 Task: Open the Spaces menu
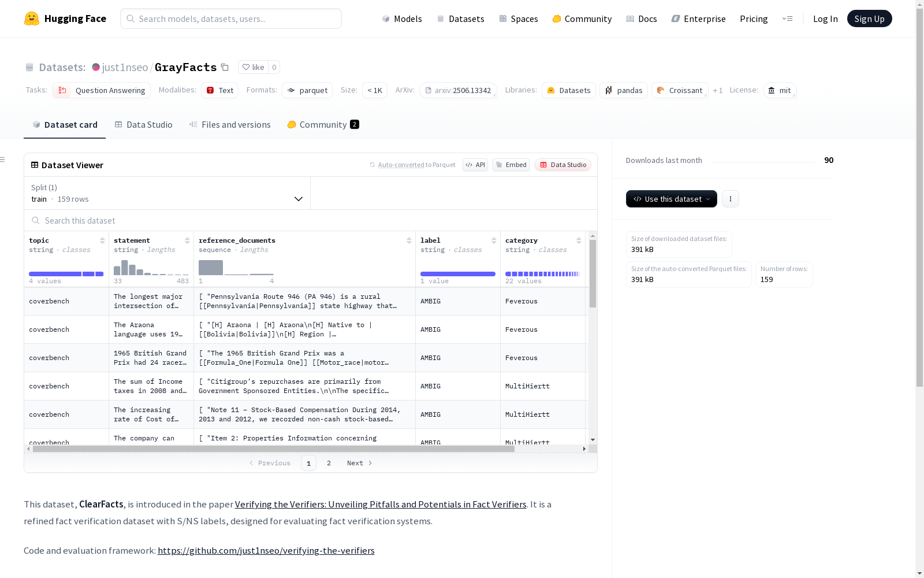pos(519,18)
